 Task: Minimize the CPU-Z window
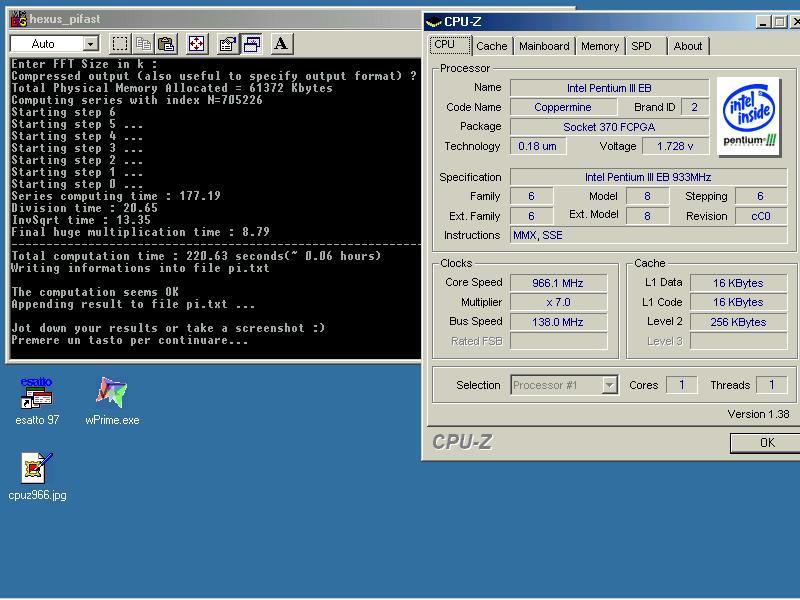(763, 22)
